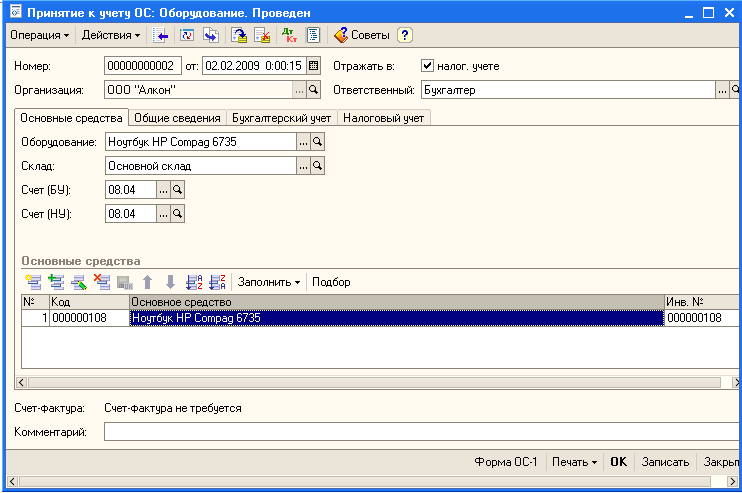Click the Ответственный field with Бухгалтер
This screenshot has width=742, height=493.
click(568, 90)
